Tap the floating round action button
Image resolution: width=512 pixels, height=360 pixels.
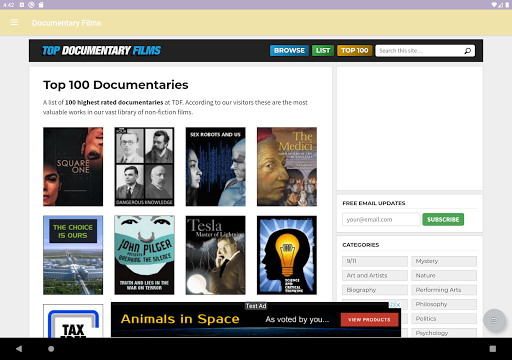click(x=494, y=320)
